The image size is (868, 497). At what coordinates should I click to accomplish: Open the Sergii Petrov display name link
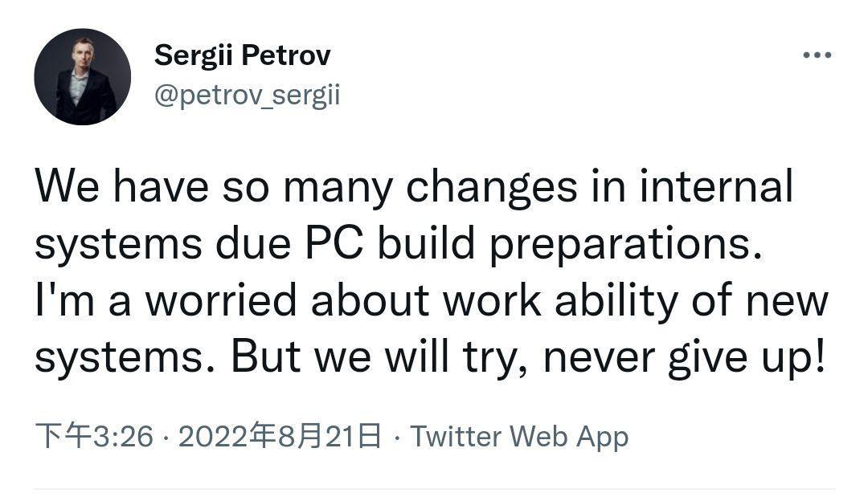coord(242,55)
